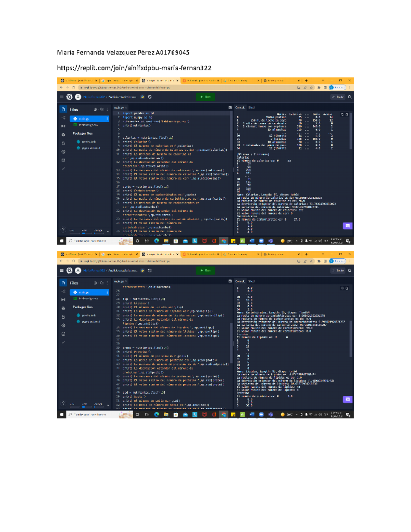Screen dimensions: 411x532
Task: Switch to the Shell tab in the upper screenshot
Action: [x=251, y=108]
